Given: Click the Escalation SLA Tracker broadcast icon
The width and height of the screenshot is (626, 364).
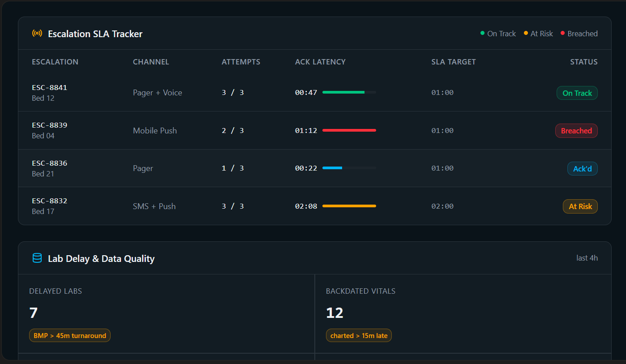Looking at the screenshot, I should 37,34.
